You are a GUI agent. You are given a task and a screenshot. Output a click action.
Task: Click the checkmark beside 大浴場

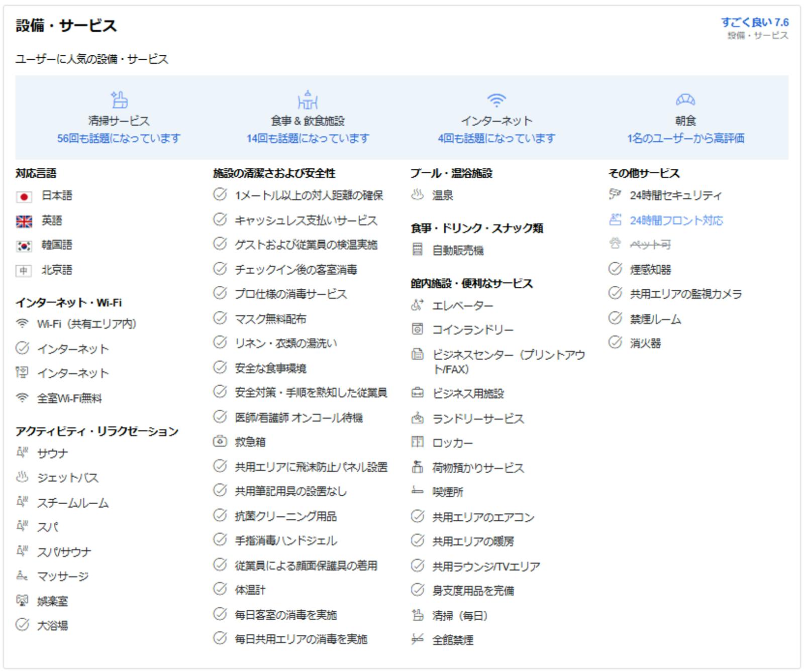point(22,625)
